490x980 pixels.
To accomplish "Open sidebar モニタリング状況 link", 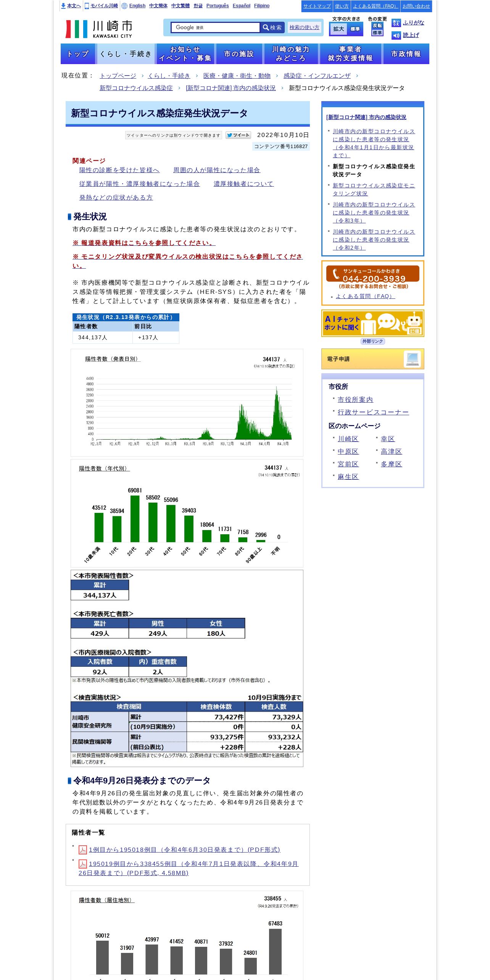I will point(374,189).
